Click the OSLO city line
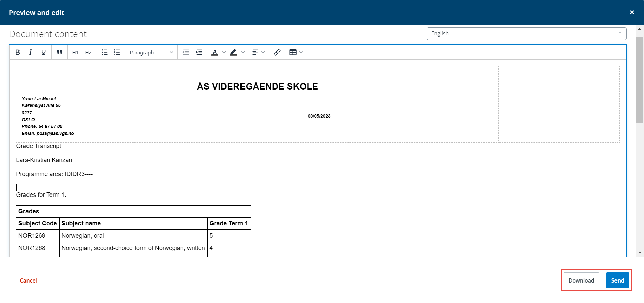Viewport: 644px width, 303px height. pyautogui.click(x=28, y=120)
